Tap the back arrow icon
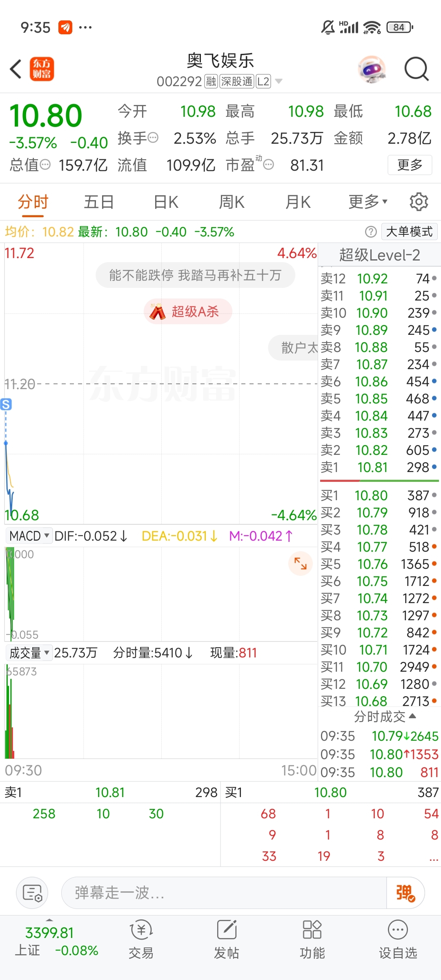The height and width of the screenshot is (980, 441). [16, 69]
